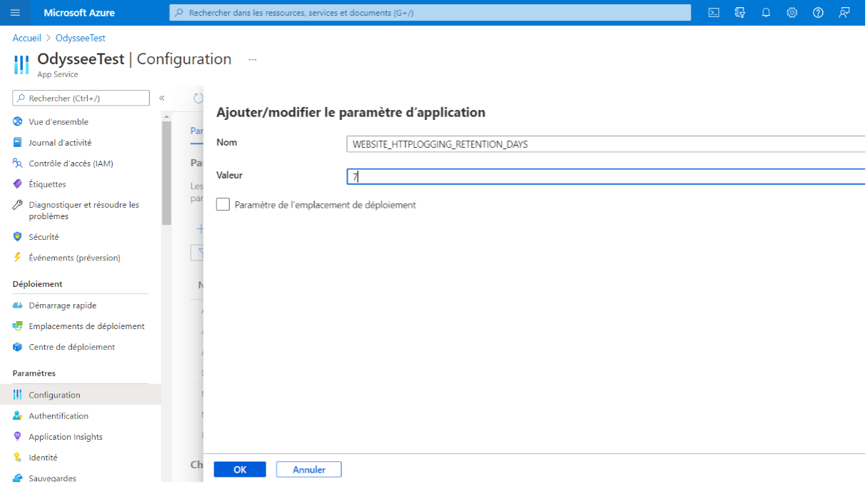Screen dimensions: 868x484
Task: Open Application Insights in the sidebar
Action: (66, 437)
